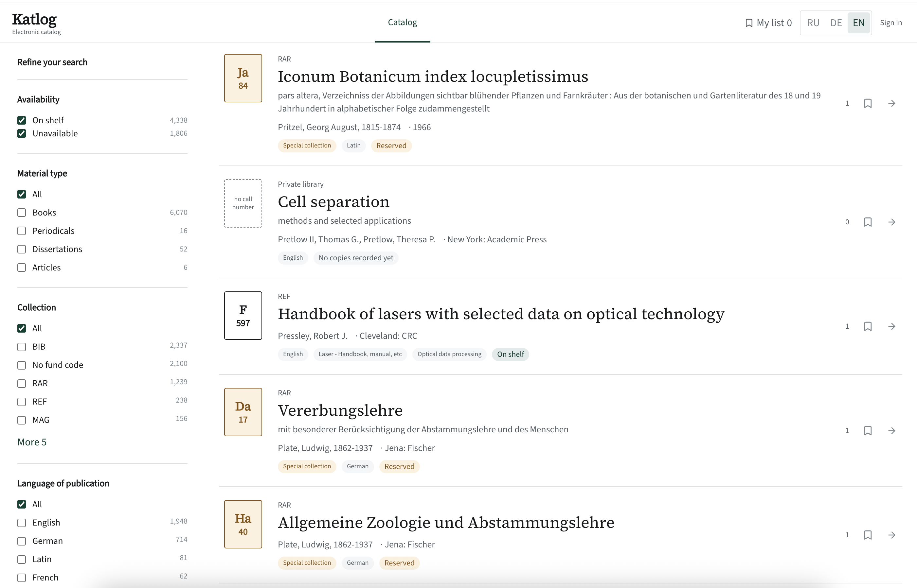The image size is (917, 588).
Task: Bookmark the Vererbungslehre record
Action: pos(868,431)
